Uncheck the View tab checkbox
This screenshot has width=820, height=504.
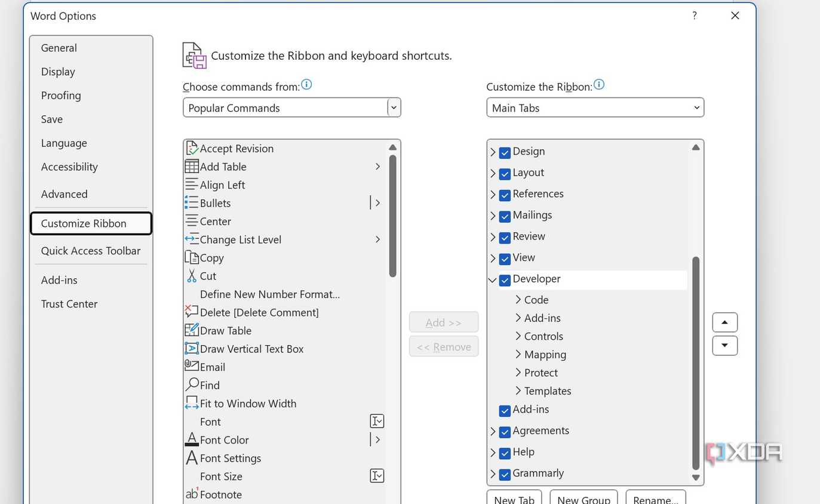tap(505, 259)
